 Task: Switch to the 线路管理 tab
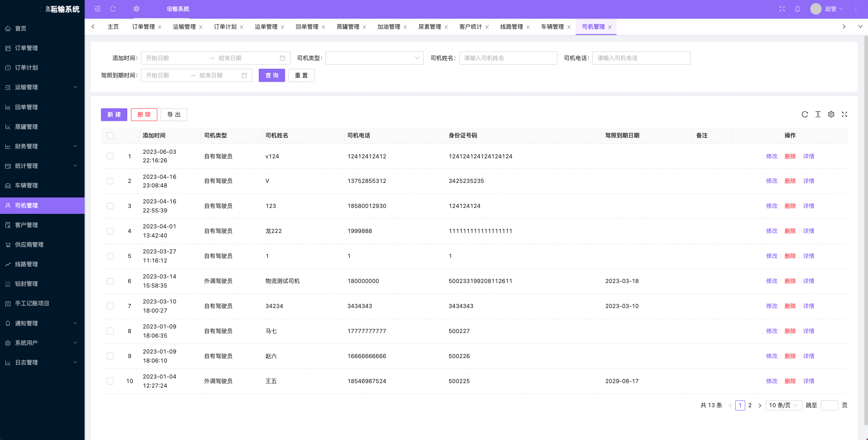[512, 27]
